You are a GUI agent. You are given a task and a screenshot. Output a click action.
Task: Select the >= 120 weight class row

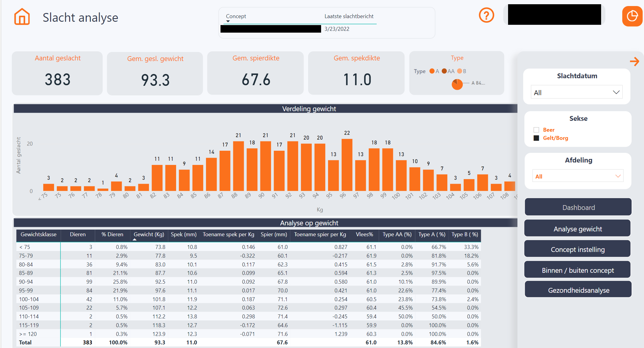click(x=248, y=334)
